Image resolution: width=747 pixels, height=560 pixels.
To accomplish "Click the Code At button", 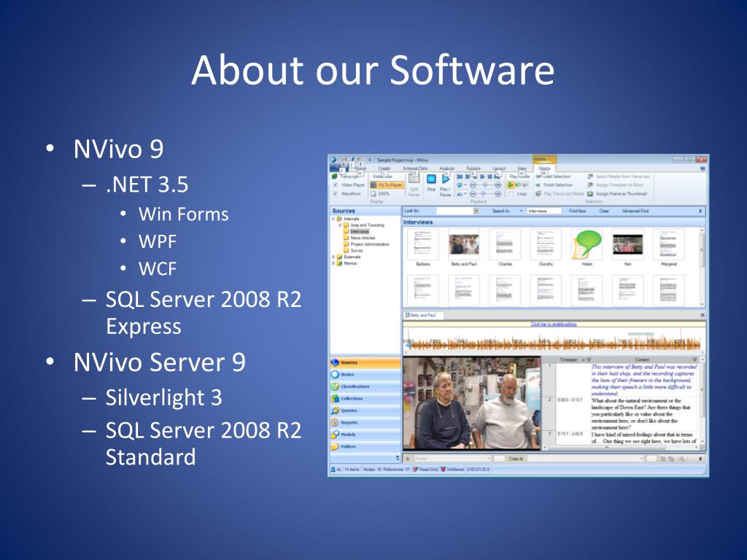I will point(516,459).
